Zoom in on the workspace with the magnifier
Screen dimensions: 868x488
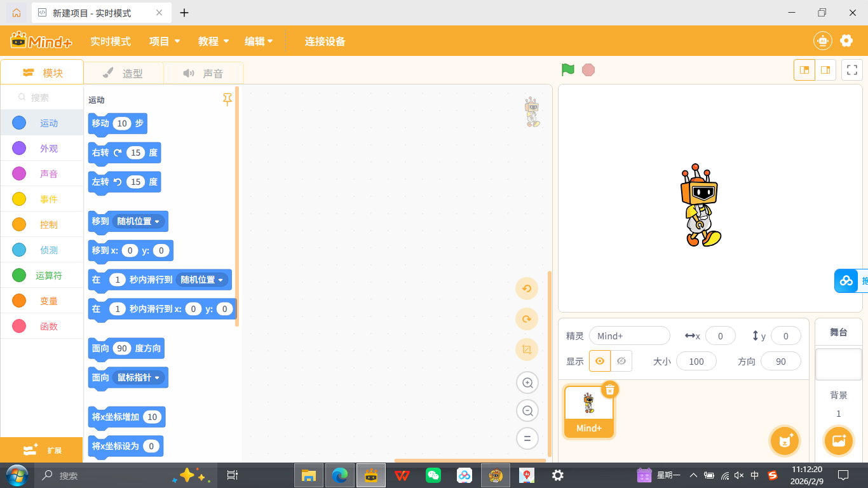coord(527,383)
